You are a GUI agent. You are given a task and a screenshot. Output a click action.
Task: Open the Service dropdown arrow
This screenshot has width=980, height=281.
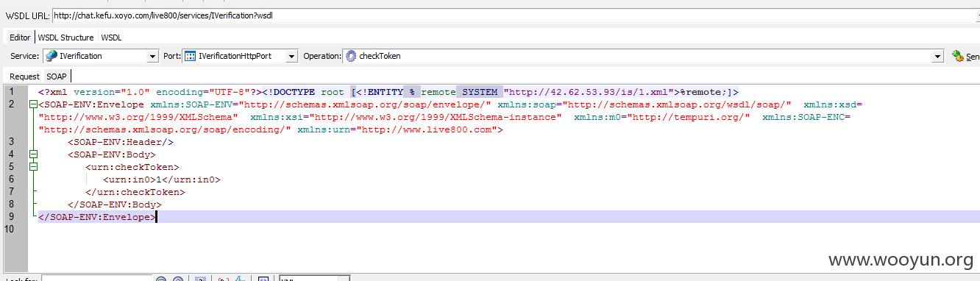pos(152,56)
